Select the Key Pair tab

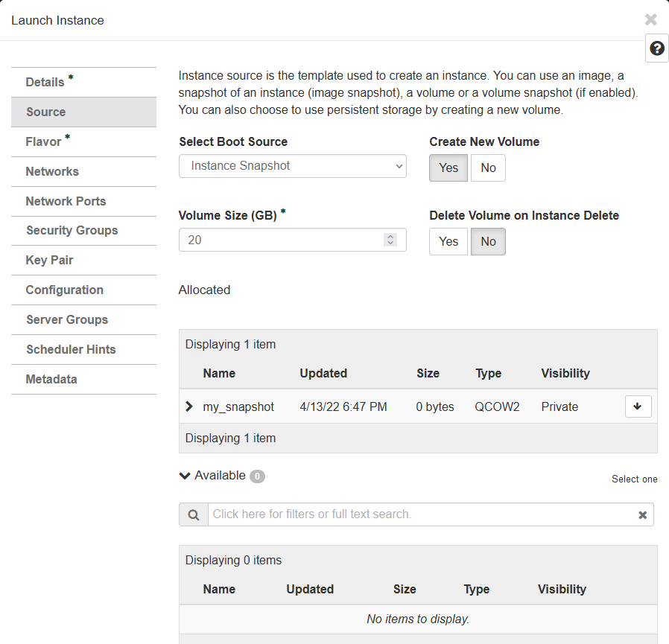click(49, 261)
